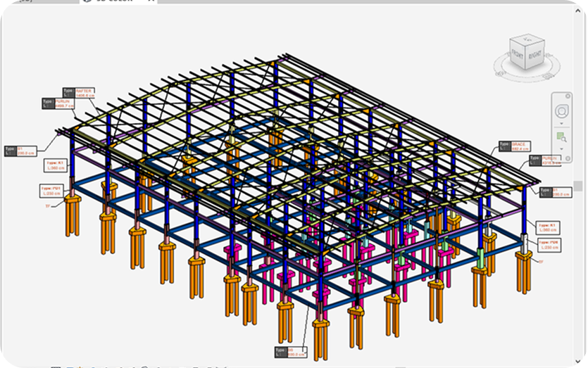Click the vertical scrollbar thumb
Screen dimensions: 588x368
click(577, 186)
